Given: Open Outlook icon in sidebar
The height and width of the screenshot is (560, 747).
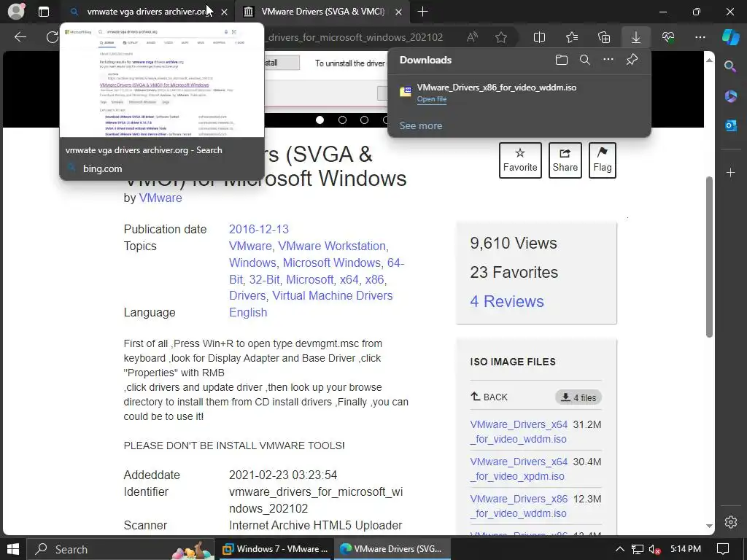Looking at the screenshot, I should pyautogui.click(x=730, y=125).
